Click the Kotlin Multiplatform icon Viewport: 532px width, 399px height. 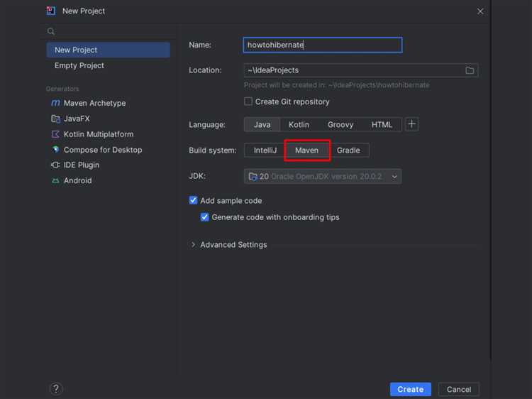coord(55,134)
